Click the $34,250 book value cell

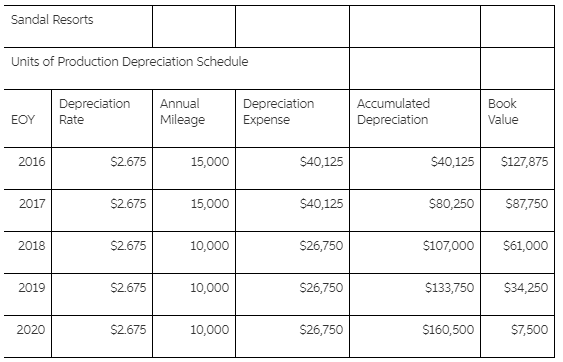517,294
